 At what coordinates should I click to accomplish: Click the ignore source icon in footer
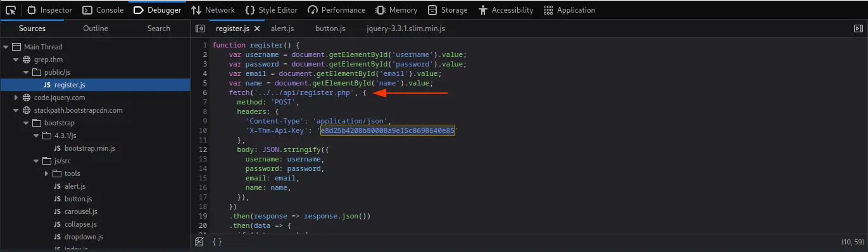click(199, 242)
